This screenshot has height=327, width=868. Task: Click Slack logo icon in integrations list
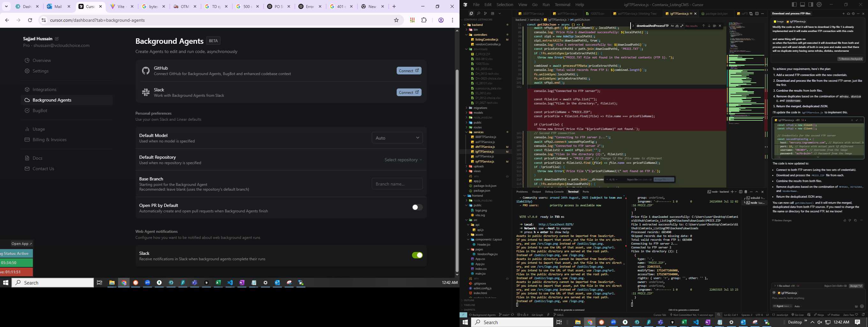tap(146, 92)
